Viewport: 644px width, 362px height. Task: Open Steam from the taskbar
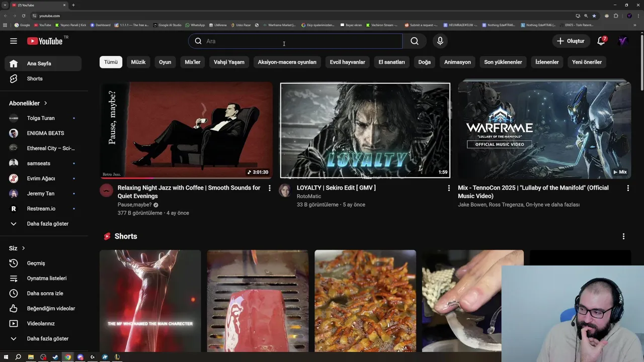pos(55,357)
